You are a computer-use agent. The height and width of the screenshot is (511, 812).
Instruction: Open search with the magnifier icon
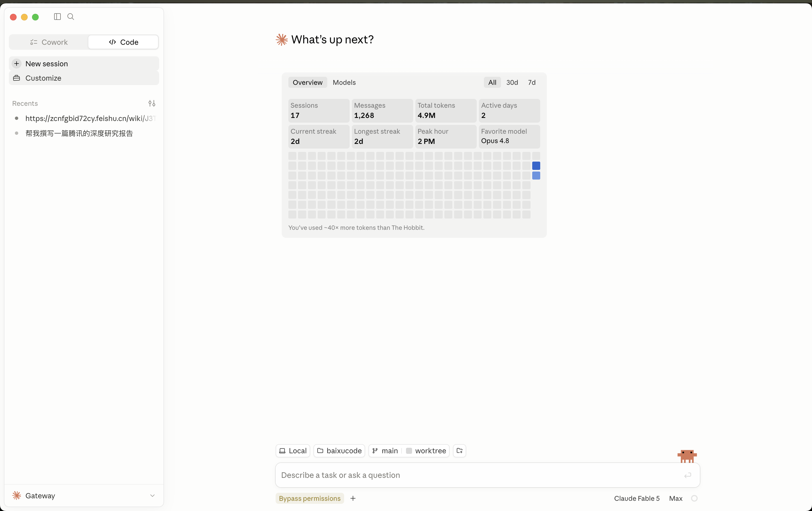coord(71,17)
